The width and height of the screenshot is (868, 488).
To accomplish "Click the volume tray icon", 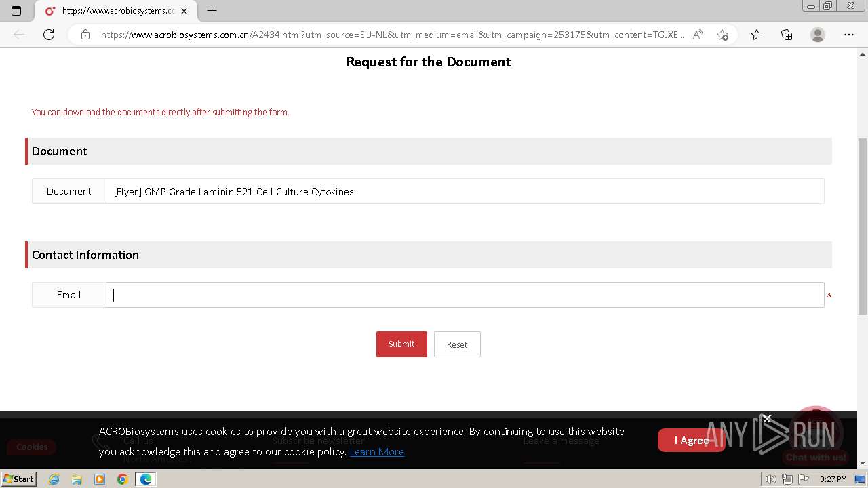I will 771,479.
